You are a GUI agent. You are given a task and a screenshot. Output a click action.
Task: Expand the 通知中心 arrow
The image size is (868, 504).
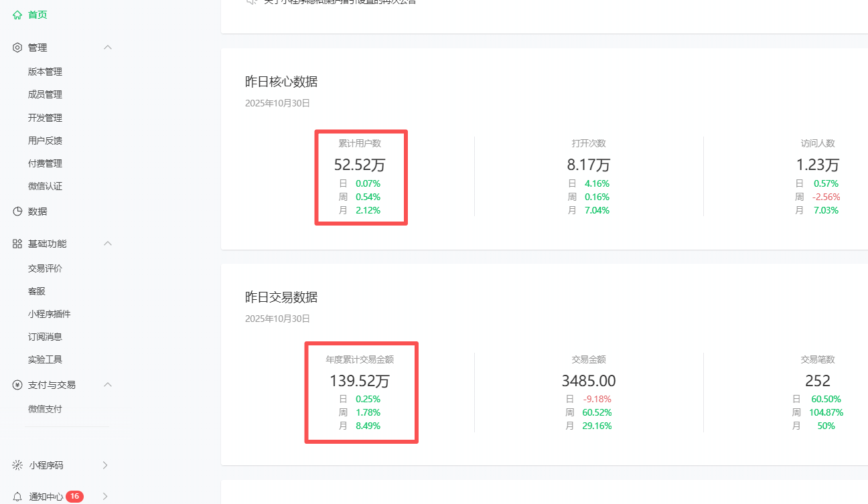[x=105, y=497]
